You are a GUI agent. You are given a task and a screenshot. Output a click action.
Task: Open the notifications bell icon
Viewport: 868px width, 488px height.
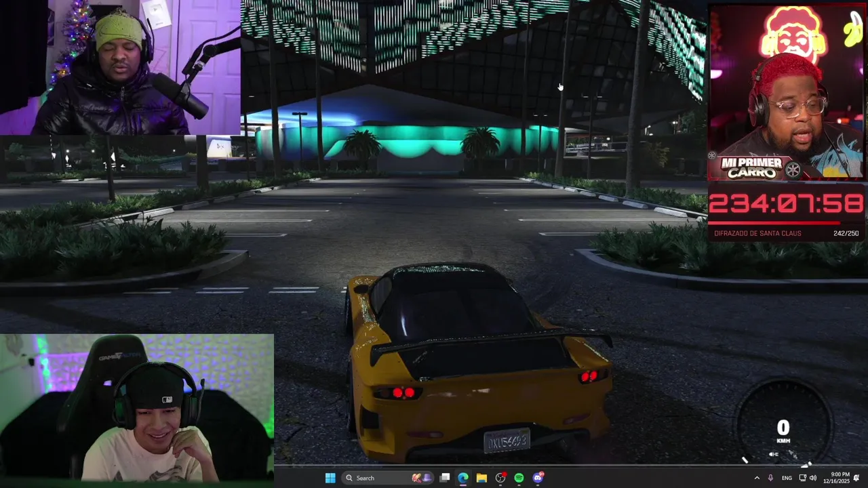[x=857, y=478]
